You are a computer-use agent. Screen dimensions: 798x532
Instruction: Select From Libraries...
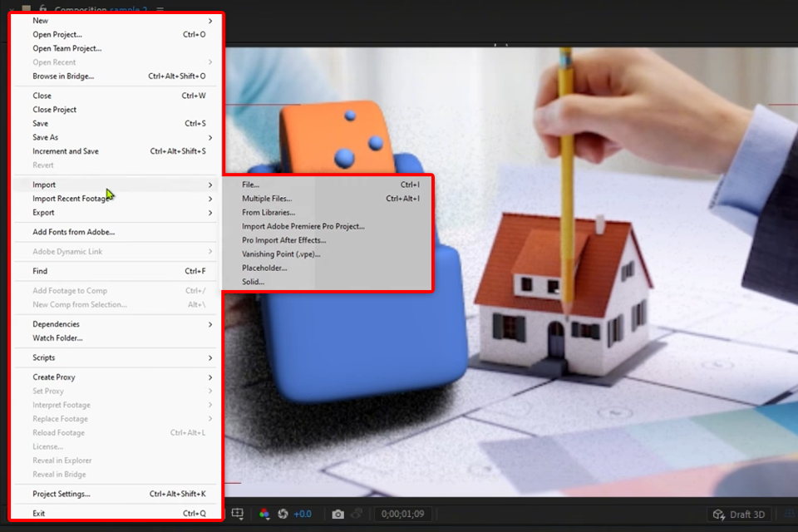click(x=328, y=212)
